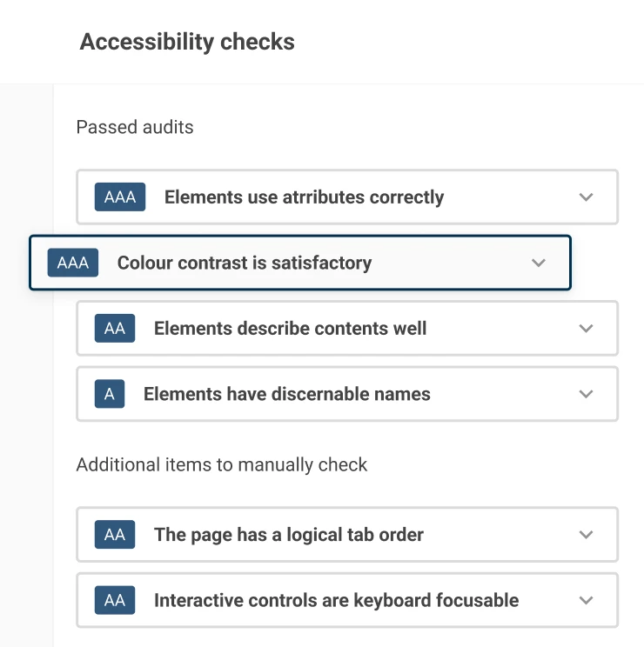The height and width of the screenshot is (647, 644).
Task: Expand Elements describe contents well chevron
Action: [x=586, y=329]
